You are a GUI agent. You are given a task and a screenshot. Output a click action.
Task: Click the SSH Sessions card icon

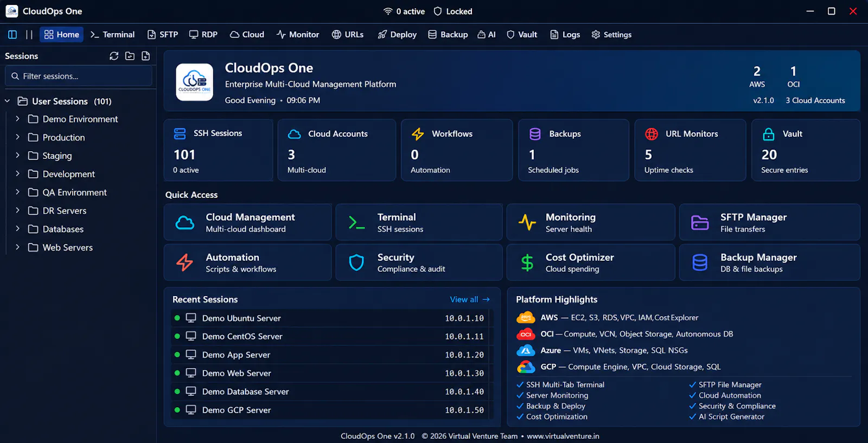[180, 133]
